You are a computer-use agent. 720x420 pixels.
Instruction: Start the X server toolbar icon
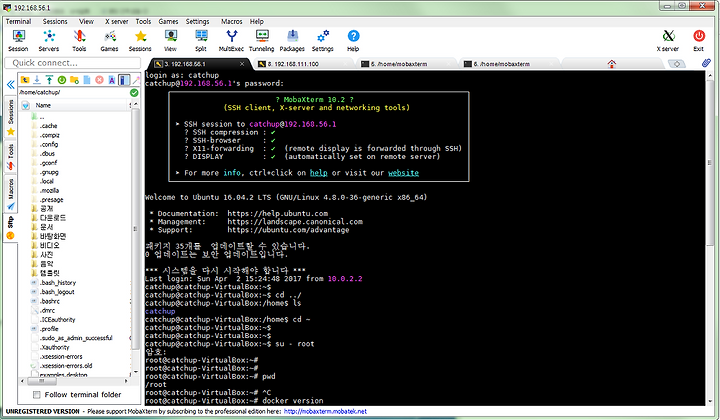[x=668, y=40]
